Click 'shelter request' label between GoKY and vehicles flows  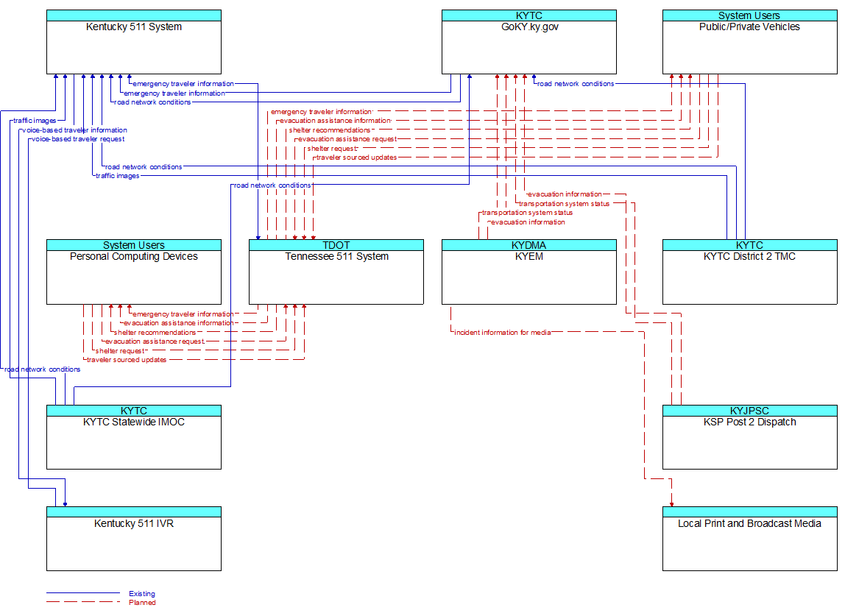[x=332, y=149]
